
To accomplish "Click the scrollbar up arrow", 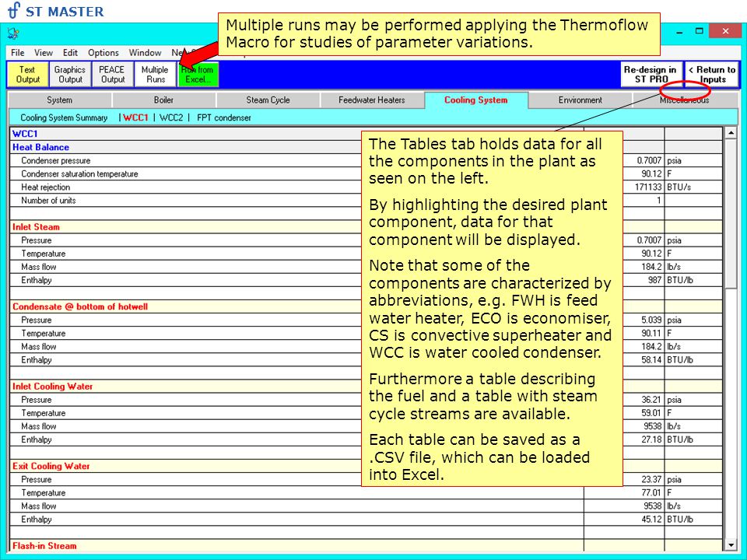I will tap(731, 132).
